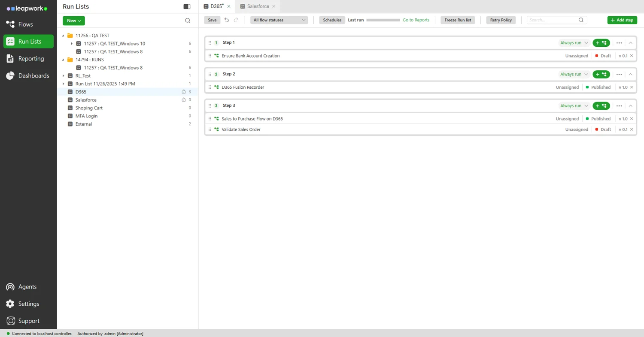Open Dashboards in the sidebar
This screenshot has height=337, width=644.
33,76
